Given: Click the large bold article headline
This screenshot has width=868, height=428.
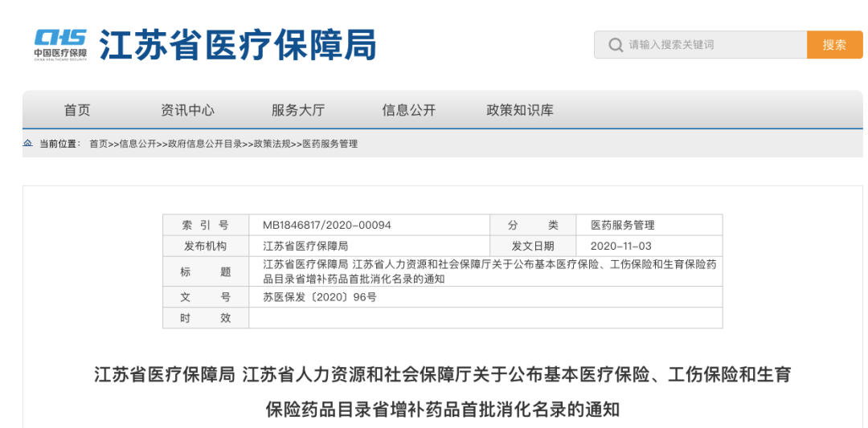Looking at the screenshot, I should pyautogui.click(x=442, y=393).
